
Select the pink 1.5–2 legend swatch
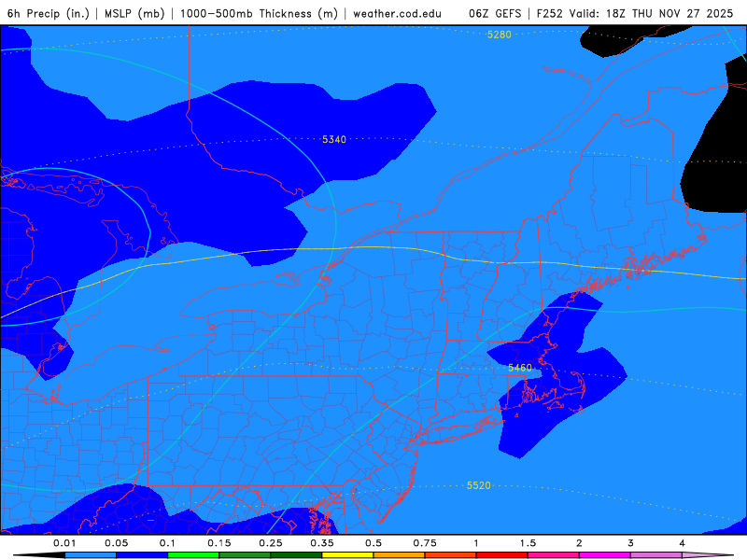pyautogui.click(x=554, y=555)
